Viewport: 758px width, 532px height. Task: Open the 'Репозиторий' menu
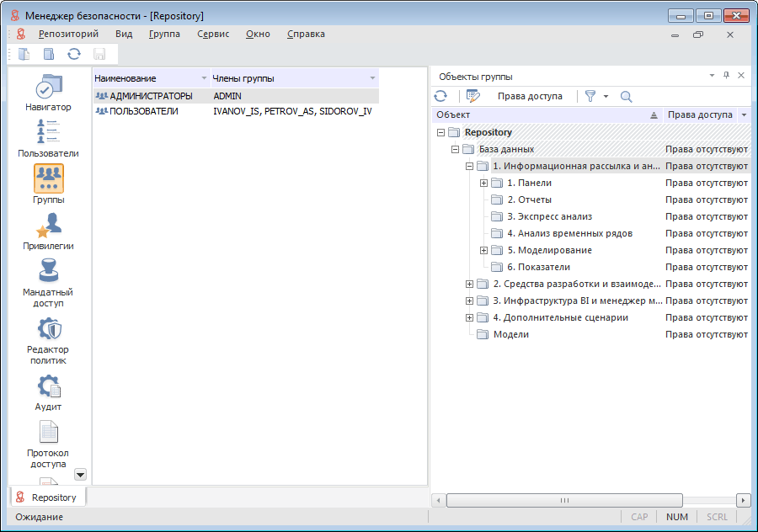coord(68,34)
